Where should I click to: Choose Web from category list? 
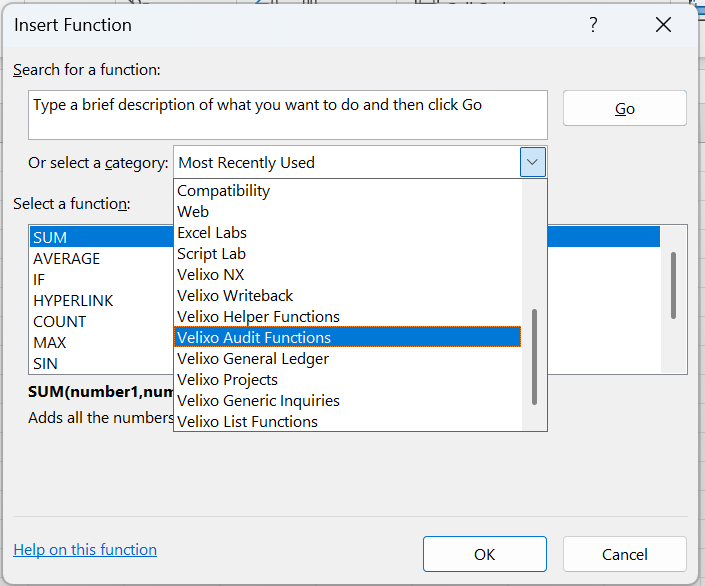[193, 211]
